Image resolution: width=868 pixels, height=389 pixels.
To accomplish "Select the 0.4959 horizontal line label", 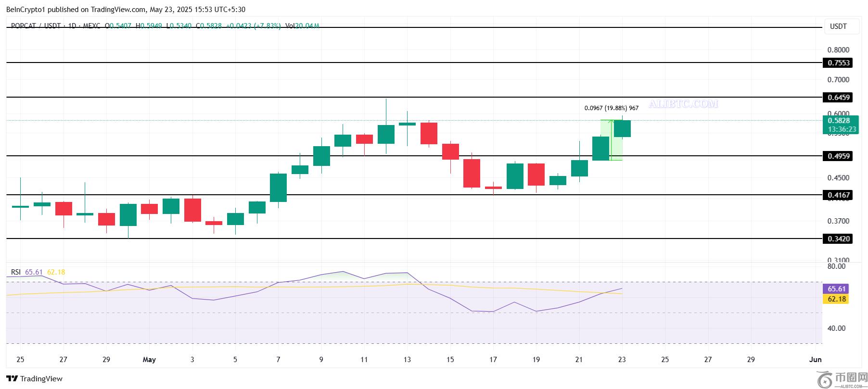I will [x=838, y=156].
